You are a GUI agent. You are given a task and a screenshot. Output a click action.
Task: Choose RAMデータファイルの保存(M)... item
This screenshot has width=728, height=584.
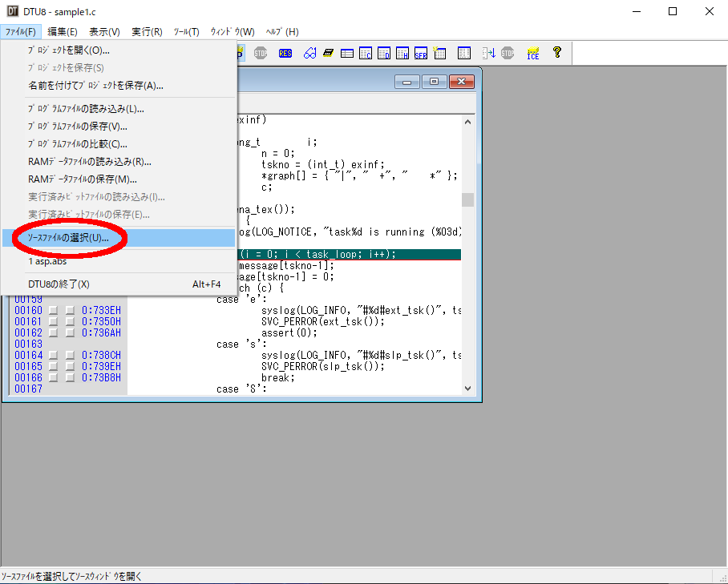pos(119,179)
